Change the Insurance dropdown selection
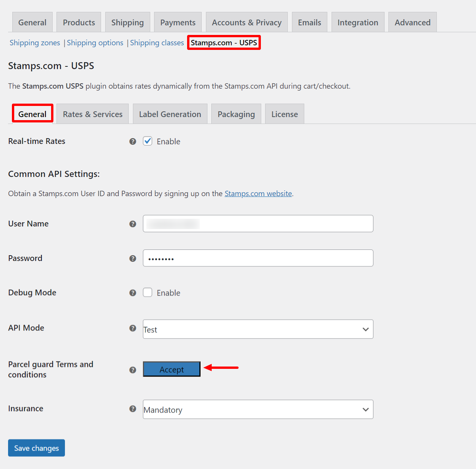This screenshot has height=469, width=476. (x=257, y=410)
